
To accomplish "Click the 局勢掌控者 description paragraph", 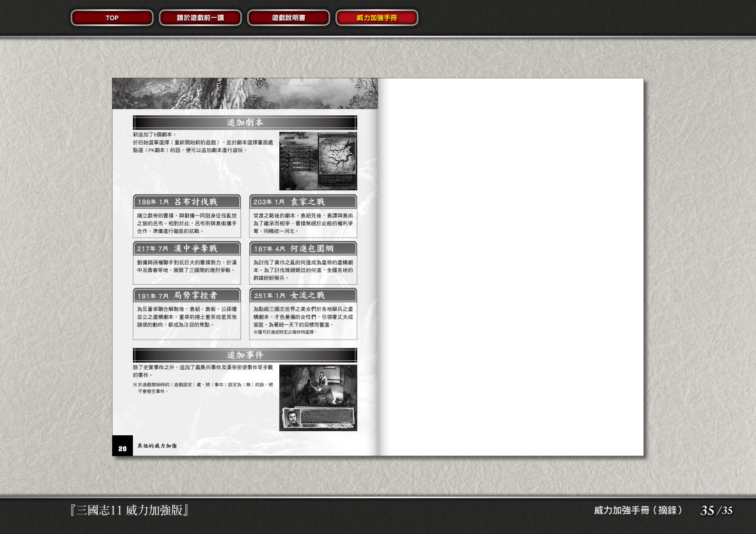I will (187, 317).
